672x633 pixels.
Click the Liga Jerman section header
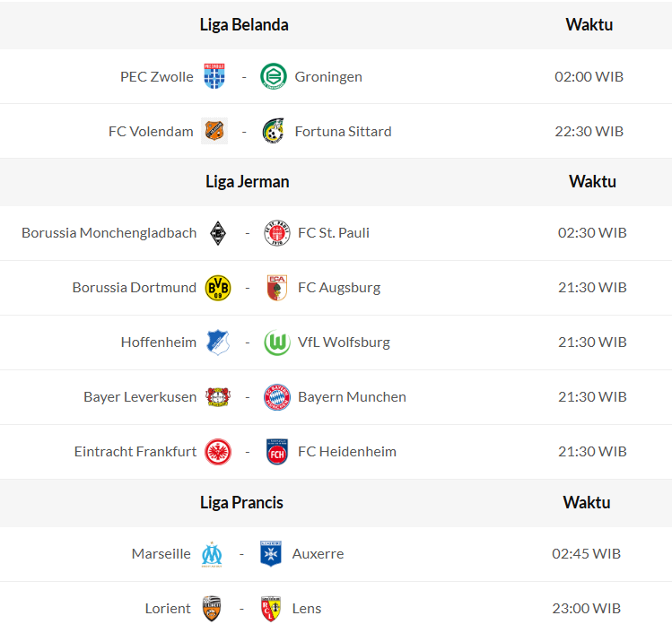[x=248, y=182]
